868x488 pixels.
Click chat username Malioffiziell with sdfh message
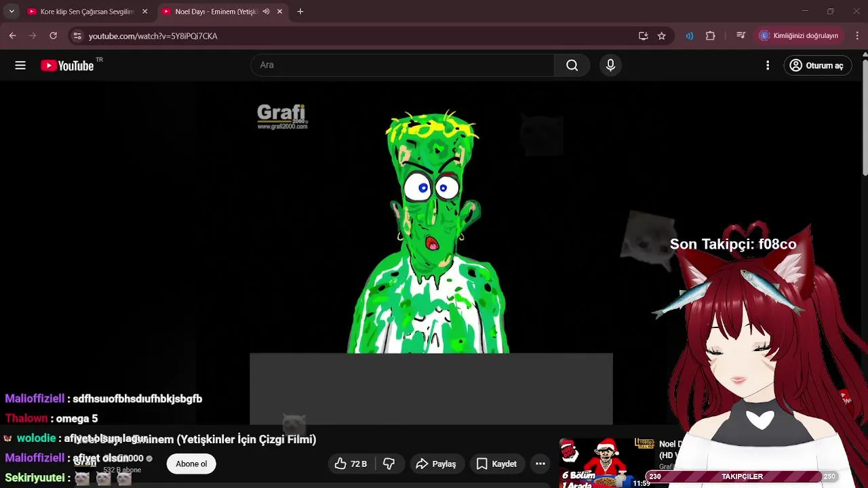35,399
